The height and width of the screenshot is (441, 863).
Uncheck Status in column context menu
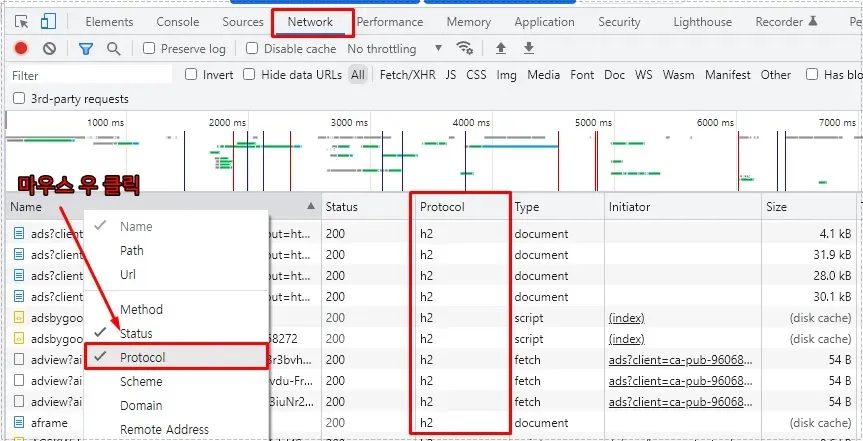pos(176,333)
